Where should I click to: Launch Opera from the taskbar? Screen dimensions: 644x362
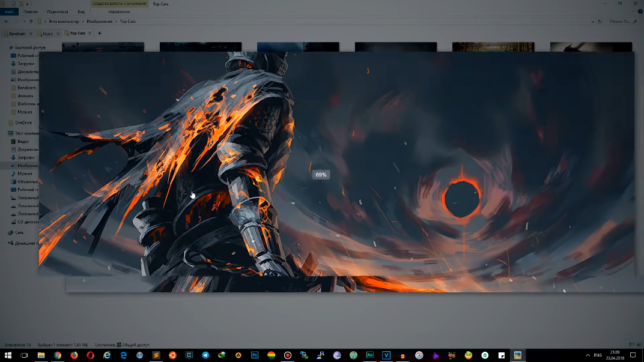(90, 355)
